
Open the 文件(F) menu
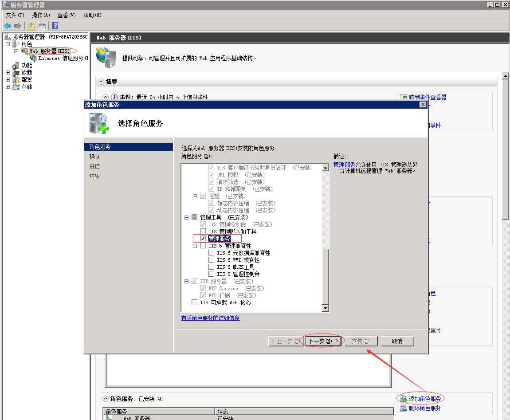coord(15,15)
